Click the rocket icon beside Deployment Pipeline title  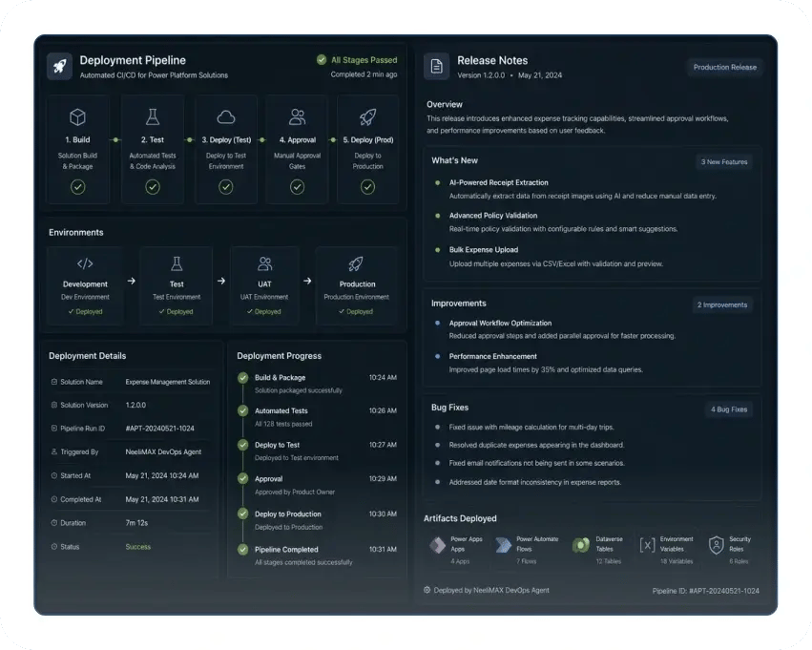59,66
